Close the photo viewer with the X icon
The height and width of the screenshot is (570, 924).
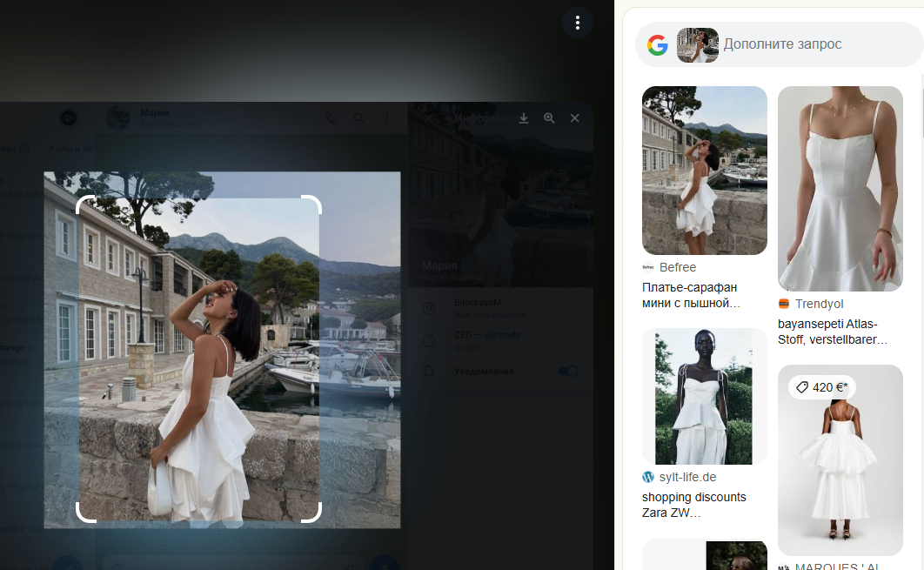(x=574, y=118)
